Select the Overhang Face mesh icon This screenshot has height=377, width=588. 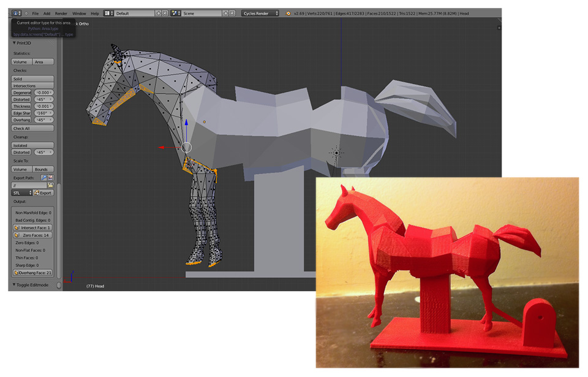(x=17, y=273)
